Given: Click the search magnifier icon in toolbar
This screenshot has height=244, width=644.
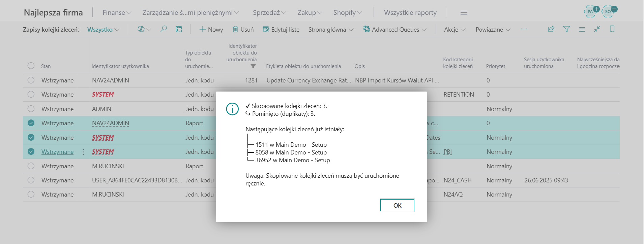Looking at the screenshot, I should coord(164,29).
